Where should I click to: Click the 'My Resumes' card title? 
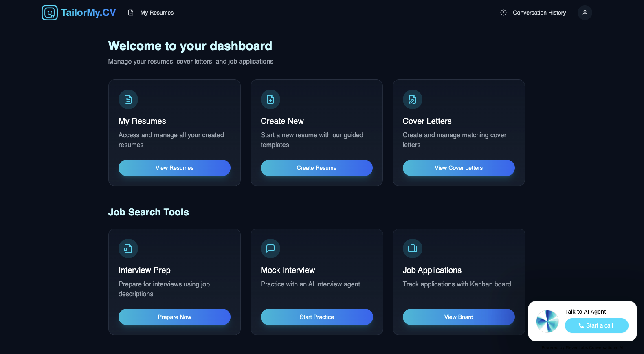coord(142,121)
